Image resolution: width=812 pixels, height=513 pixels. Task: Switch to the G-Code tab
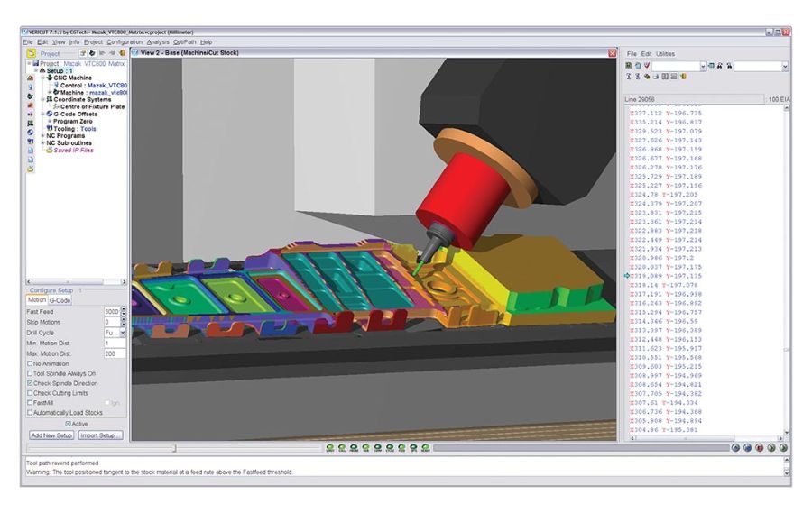[x=60, y=300]
